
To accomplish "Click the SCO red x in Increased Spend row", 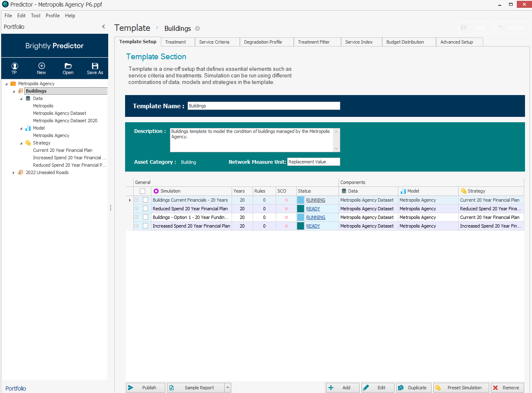I will point(286,226).
